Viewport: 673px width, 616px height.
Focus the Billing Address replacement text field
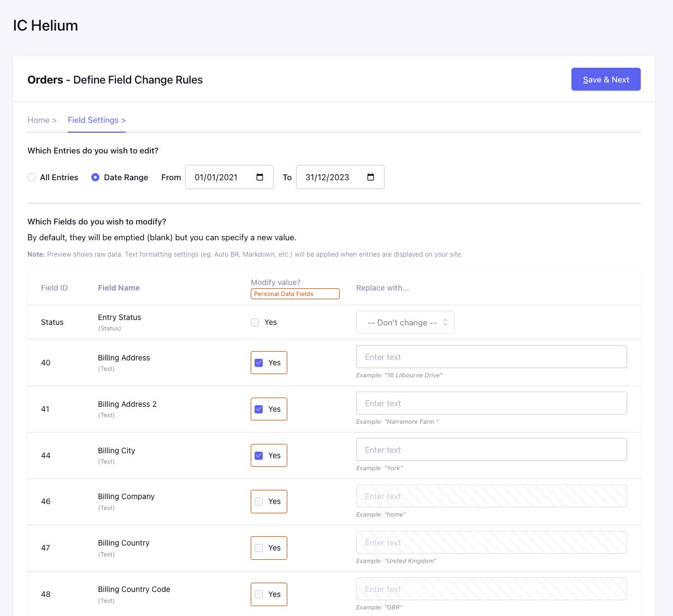click(x=491, y=357)
